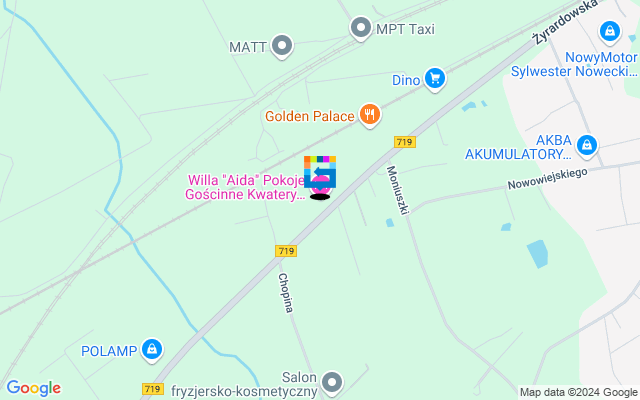
Task: Open the Google logo link
Action: pyautogui.click(x=33, y=388)
